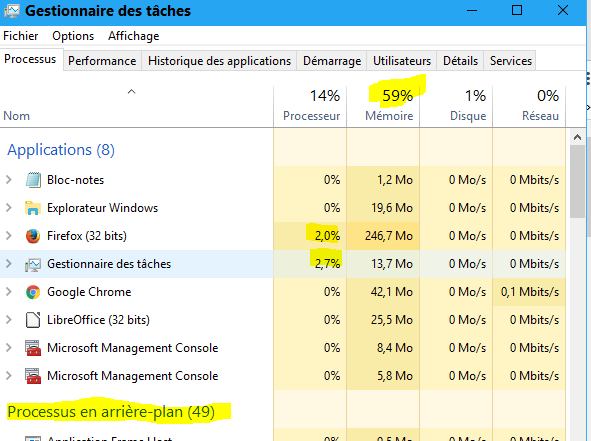Expand the Gestionnaire des tâches process row
Image resolution: width=591 pixels, height=441 pixels.
(x=9, y=264)
